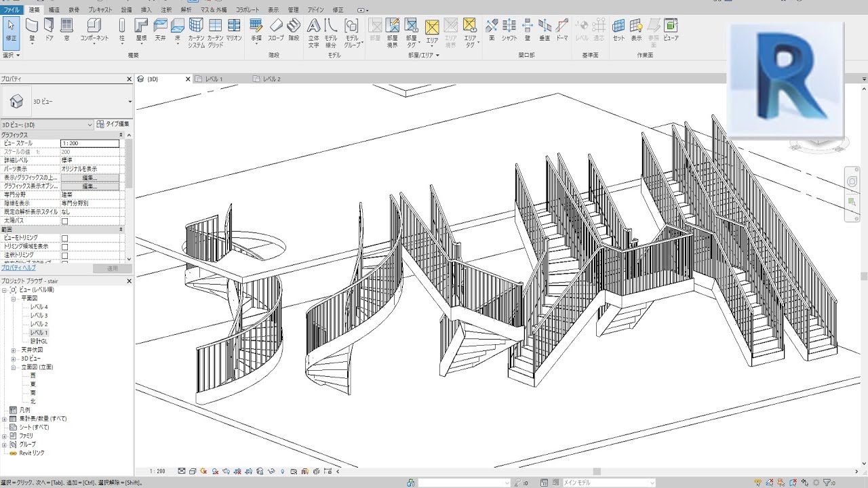Expand the 3D ビュー browser tree node
The height and width of the screenshot is (488, 868).
14,359
